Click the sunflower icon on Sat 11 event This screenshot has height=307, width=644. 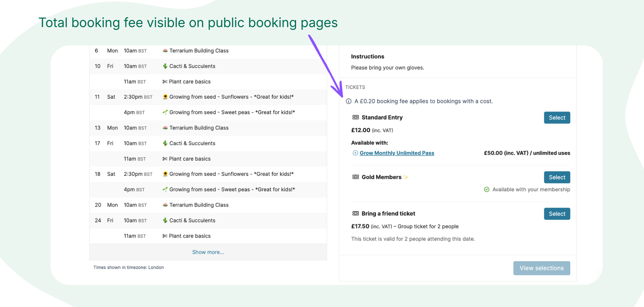tap(165, 97)
